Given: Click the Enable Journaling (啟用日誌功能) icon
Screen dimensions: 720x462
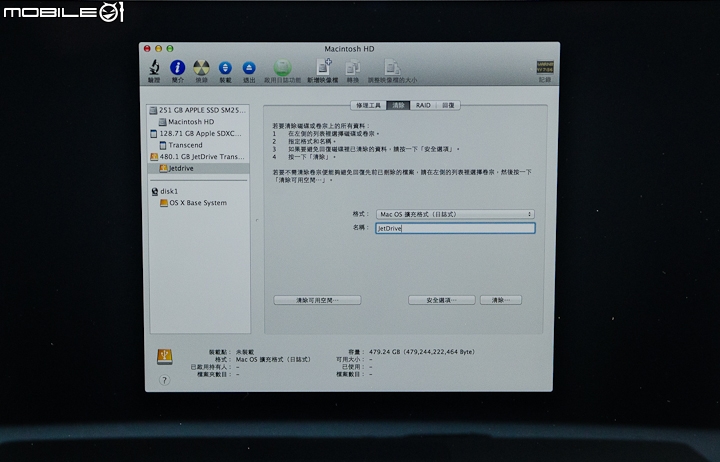Looking at the screenshot, I should [282, 68].
